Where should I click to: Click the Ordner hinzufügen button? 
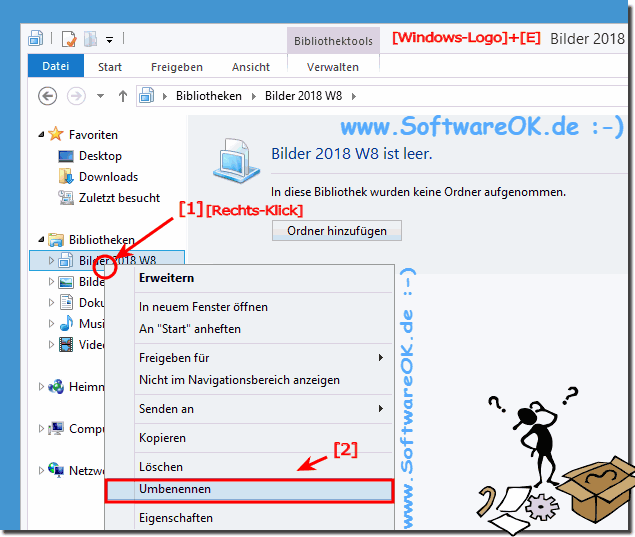coord(337,231)
